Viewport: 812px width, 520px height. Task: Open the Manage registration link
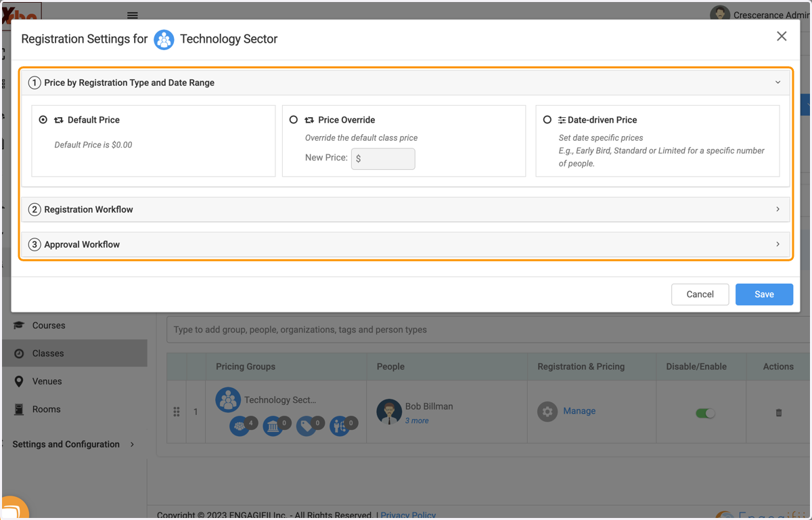click(579, 411)
